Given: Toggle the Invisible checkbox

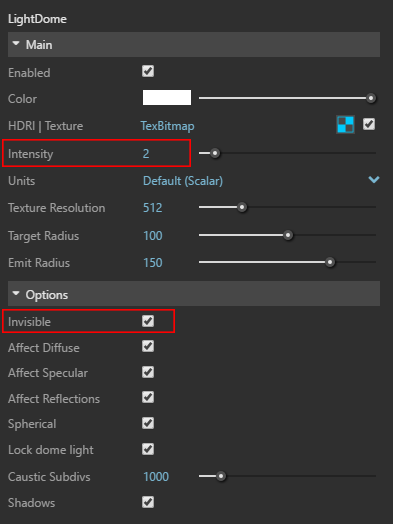Looking at the screenshot, I should [148, 321].
